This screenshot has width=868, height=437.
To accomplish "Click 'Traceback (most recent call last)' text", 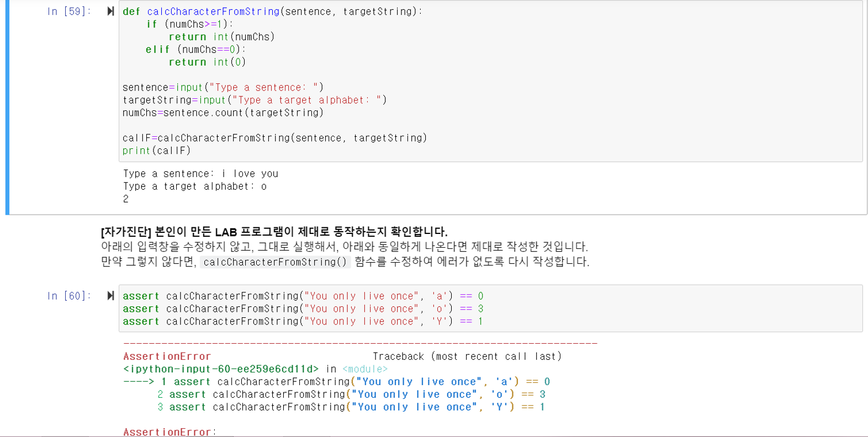I will click(x=467, y=356).
